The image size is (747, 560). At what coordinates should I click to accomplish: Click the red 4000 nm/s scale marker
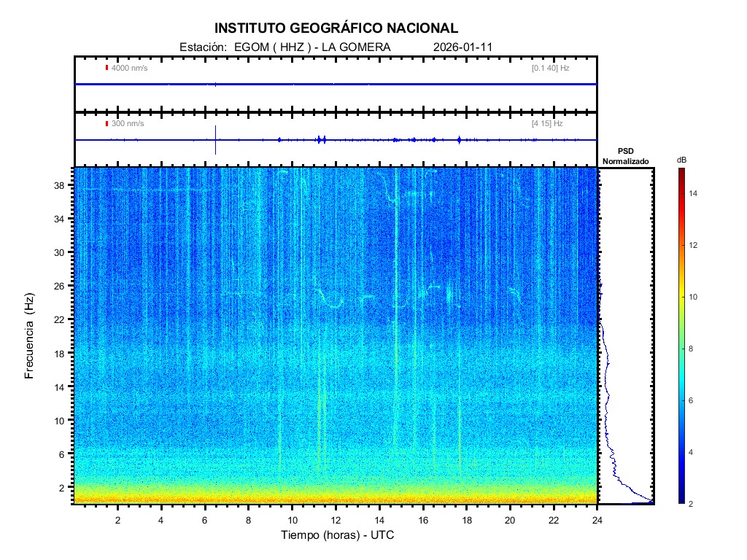107,68
